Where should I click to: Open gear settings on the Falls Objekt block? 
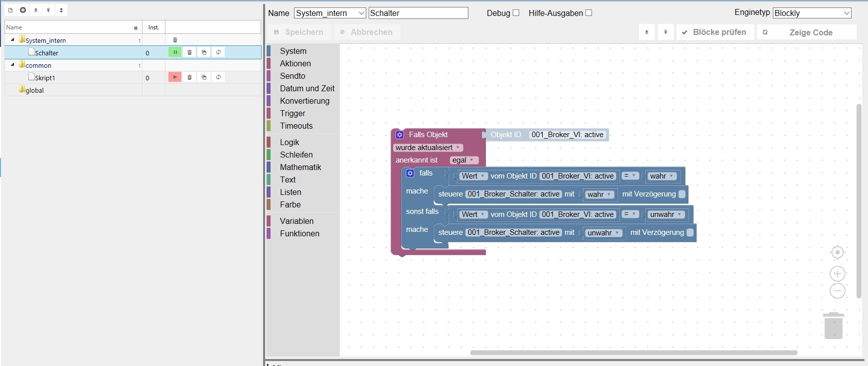pos(400,135)
